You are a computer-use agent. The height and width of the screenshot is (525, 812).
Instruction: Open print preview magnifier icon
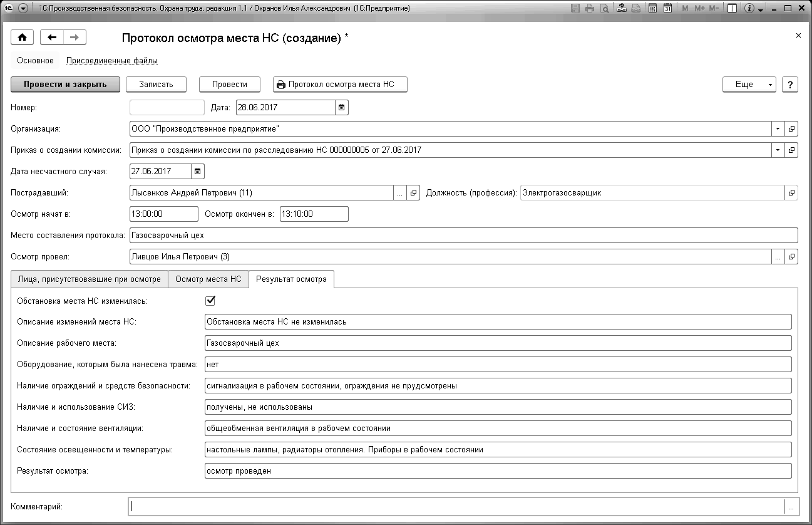604,9
